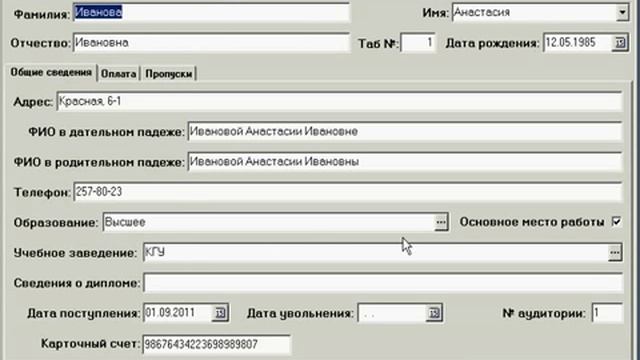The height and width of the screenshot is (360, 640).
Task: Click the Телефон field 257-80-23
Action: (x=348, y=192)
